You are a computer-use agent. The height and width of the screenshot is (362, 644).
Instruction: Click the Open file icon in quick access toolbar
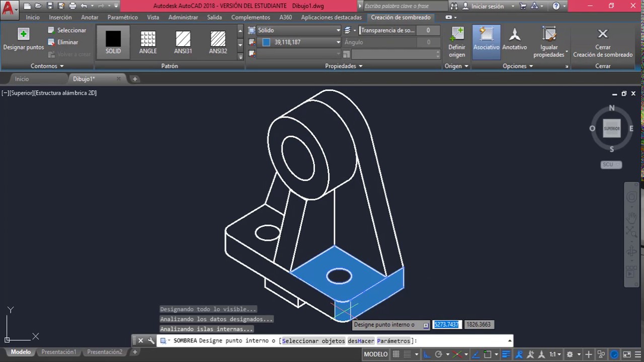pos(38,6)
